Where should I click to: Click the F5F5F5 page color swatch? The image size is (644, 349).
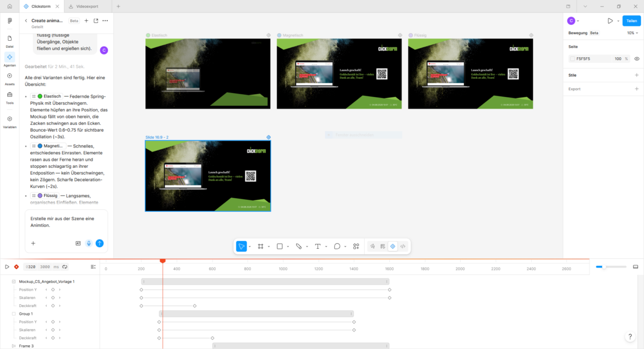572,59
